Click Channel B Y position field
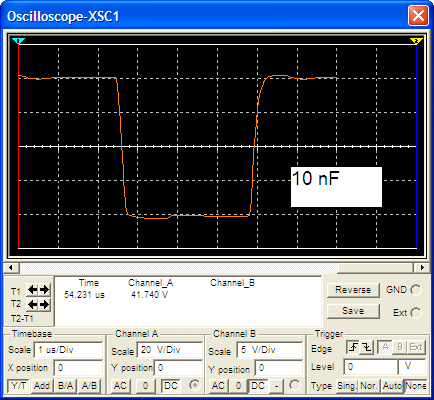 click(279, 368)
